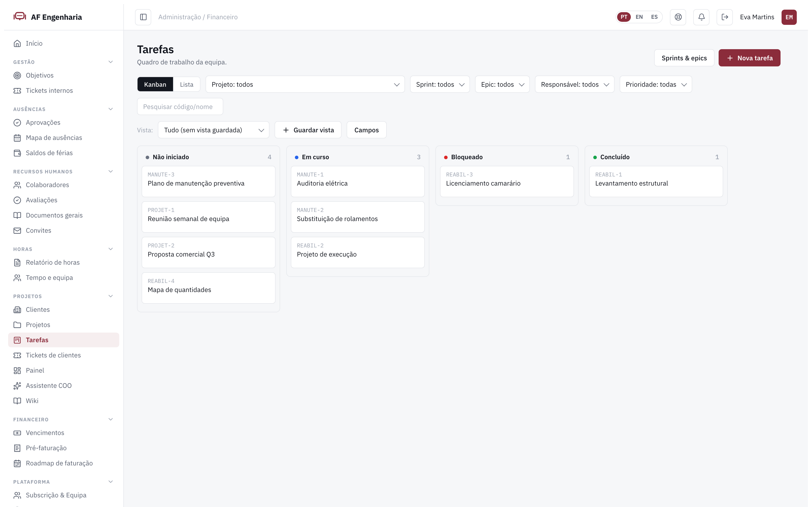Viewport: 812px width, 507px height.
Task: Switch language to EN
Action: point(639,17)
